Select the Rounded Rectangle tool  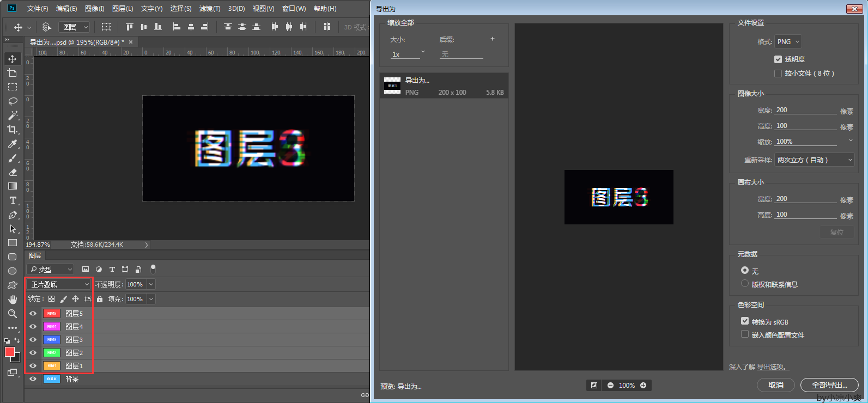[x=13, y=257]
